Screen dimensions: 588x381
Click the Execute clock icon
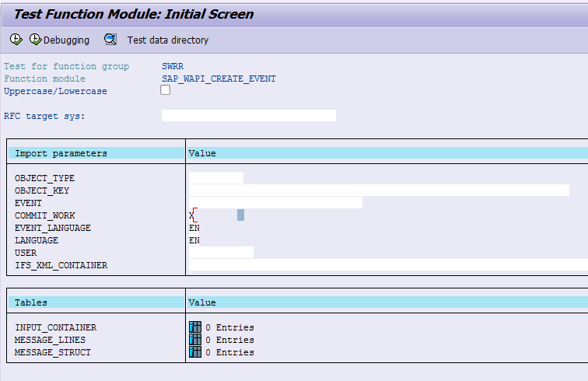point(16,40)
